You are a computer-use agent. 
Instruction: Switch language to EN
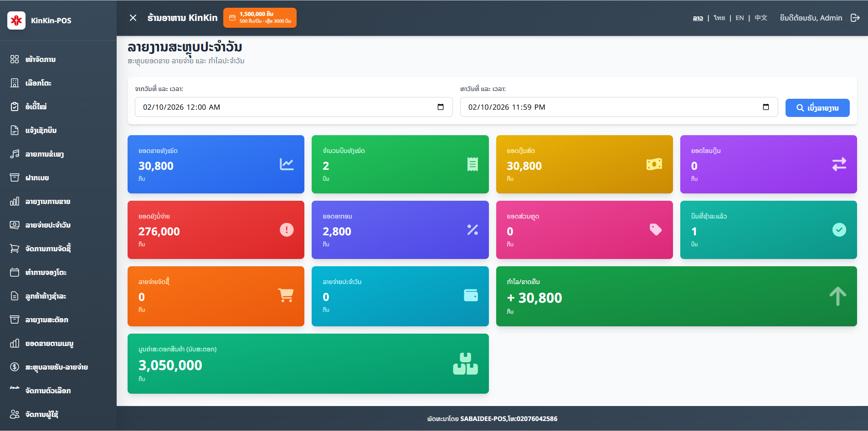[740, 18]
